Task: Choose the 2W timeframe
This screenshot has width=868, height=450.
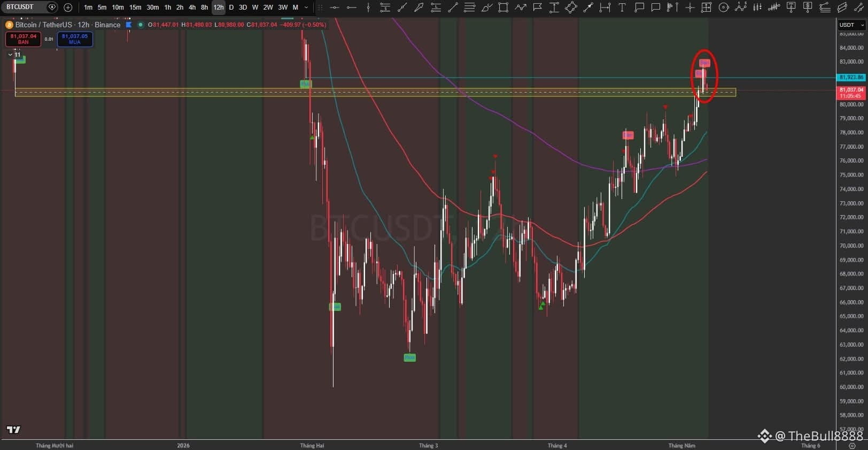Action: click(x=268, y=7)
